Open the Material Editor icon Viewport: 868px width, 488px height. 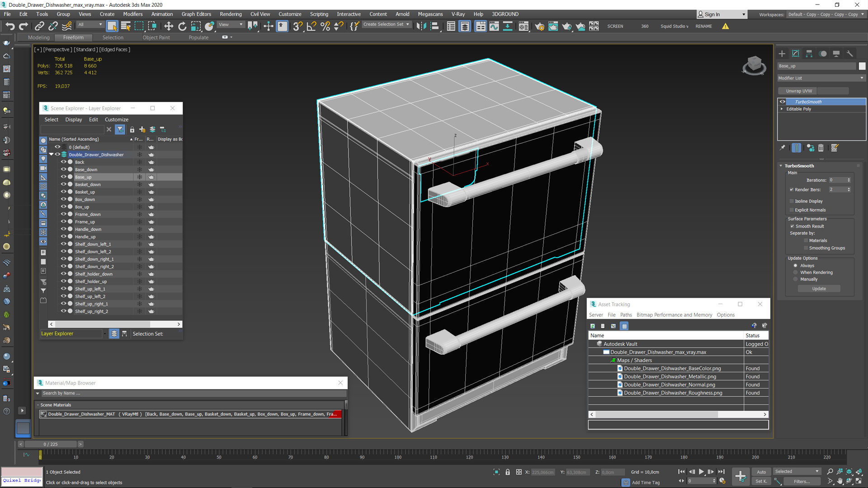coord(524,26)
